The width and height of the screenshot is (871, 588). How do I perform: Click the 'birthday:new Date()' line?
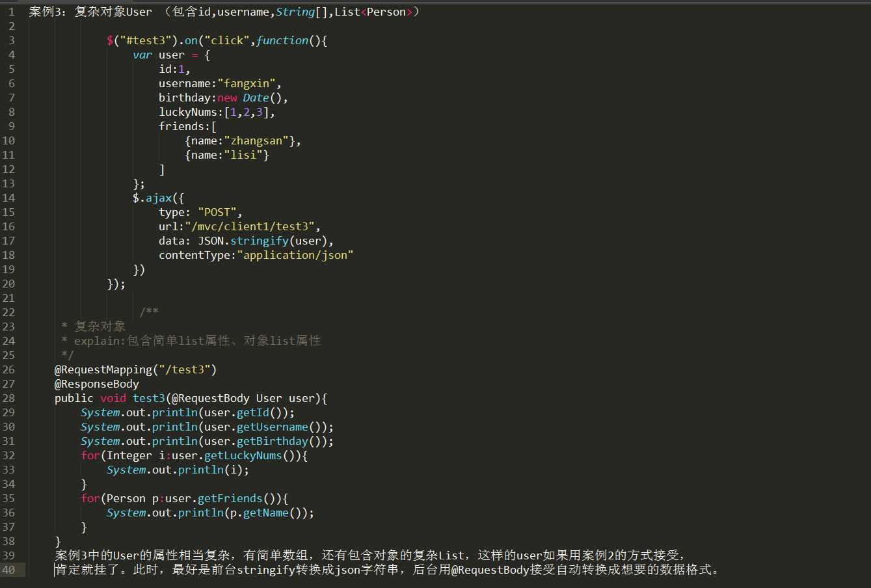click(223, 98)
